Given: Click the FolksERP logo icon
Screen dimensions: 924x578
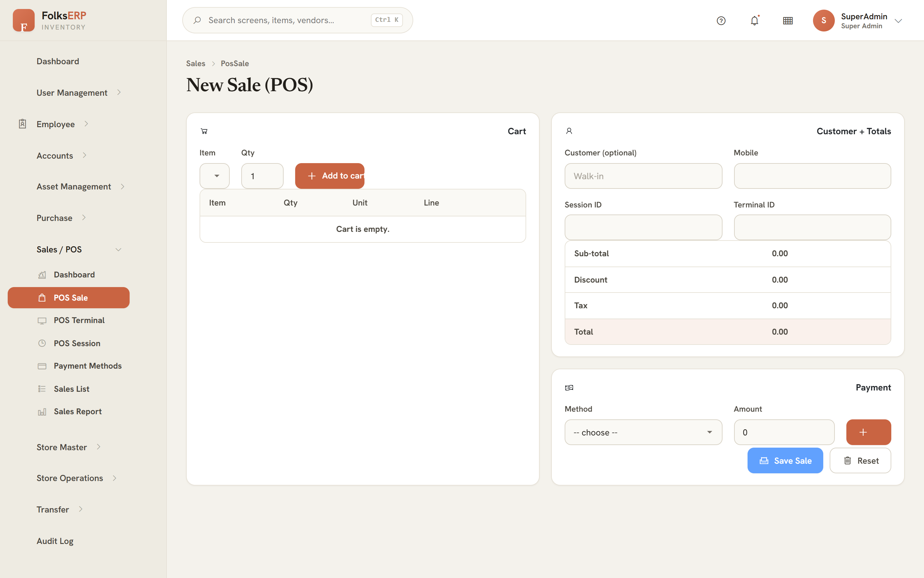Looking at the screenshot, I should tap(24, 20).
